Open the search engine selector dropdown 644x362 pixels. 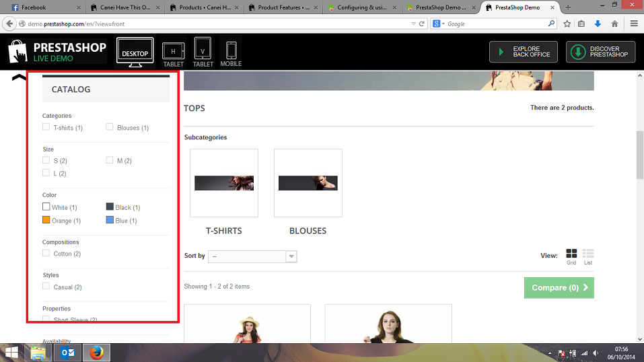(439, 24)
